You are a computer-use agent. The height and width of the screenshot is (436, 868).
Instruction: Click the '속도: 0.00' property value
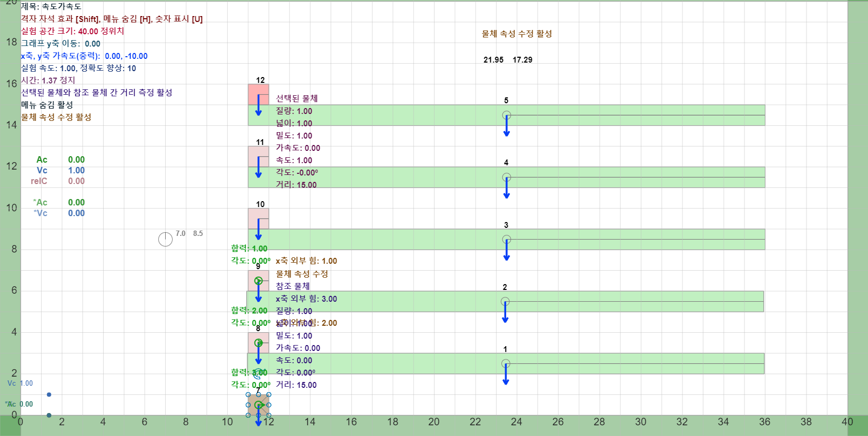tap(294, 360)
